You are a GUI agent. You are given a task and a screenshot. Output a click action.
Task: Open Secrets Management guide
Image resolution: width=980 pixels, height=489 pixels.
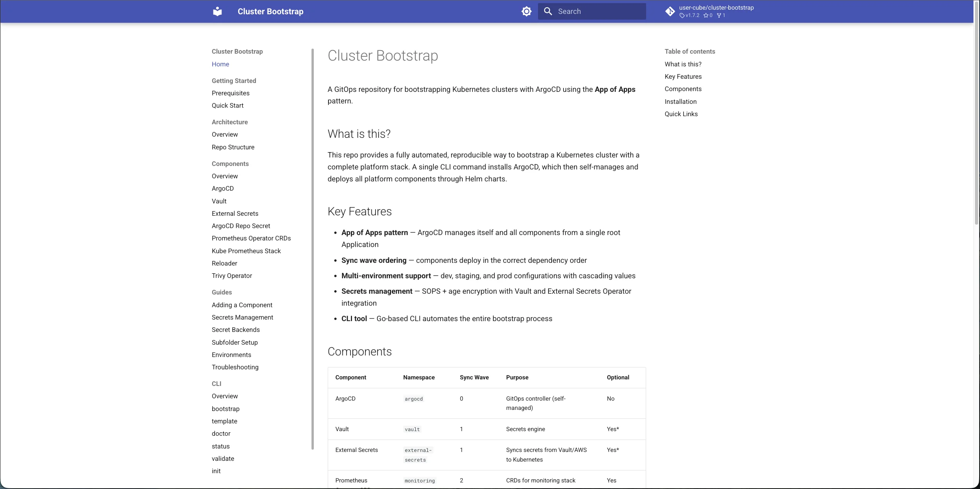[x=242, y=317]
